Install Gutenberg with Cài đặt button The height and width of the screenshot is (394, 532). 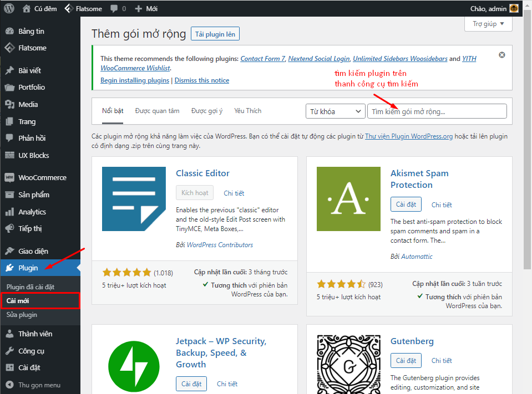click(406, 360)
